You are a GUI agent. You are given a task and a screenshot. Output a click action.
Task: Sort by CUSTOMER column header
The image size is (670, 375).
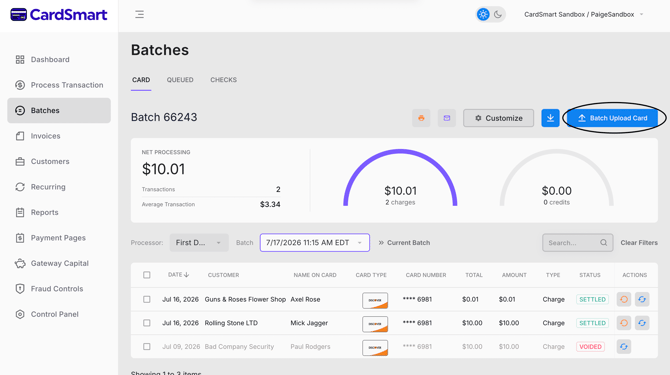point(223,275)
